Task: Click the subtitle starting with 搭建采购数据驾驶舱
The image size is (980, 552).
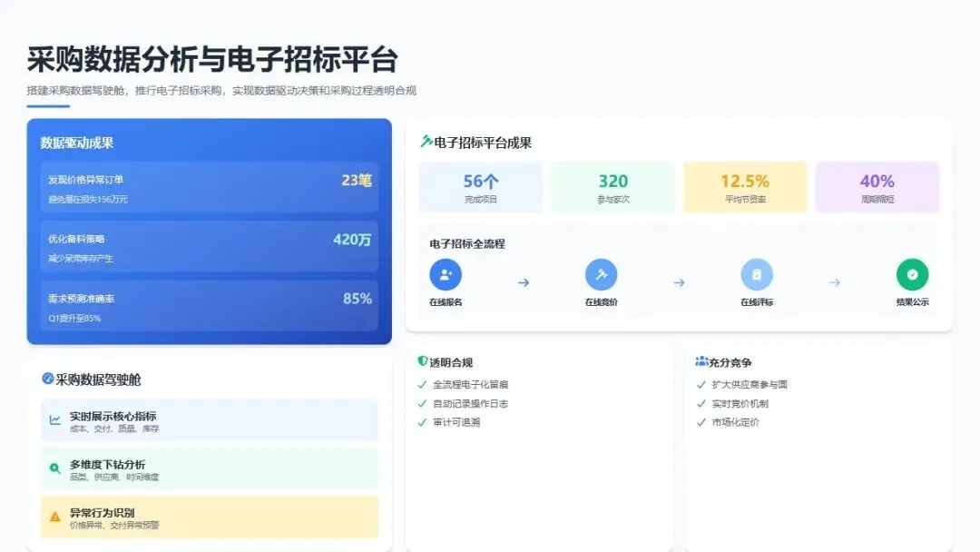Action: tap(221, 91)
